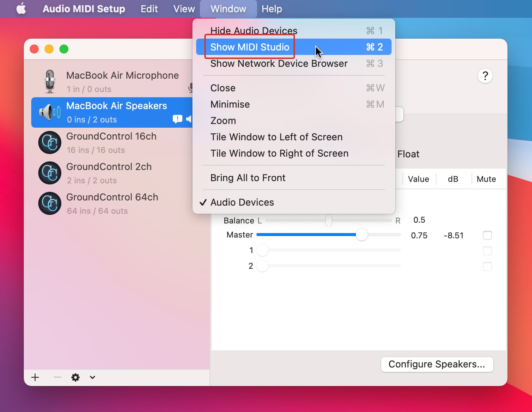Click the Master dB value -8.51

coord(454,235)
